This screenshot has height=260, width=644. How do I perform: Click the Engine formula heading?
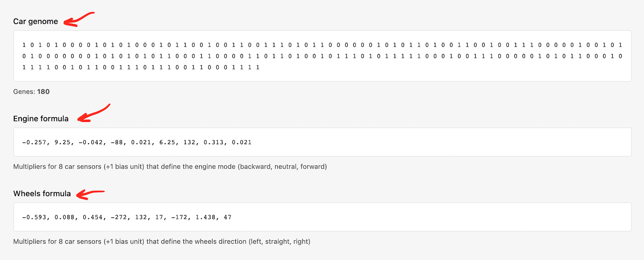41,119
